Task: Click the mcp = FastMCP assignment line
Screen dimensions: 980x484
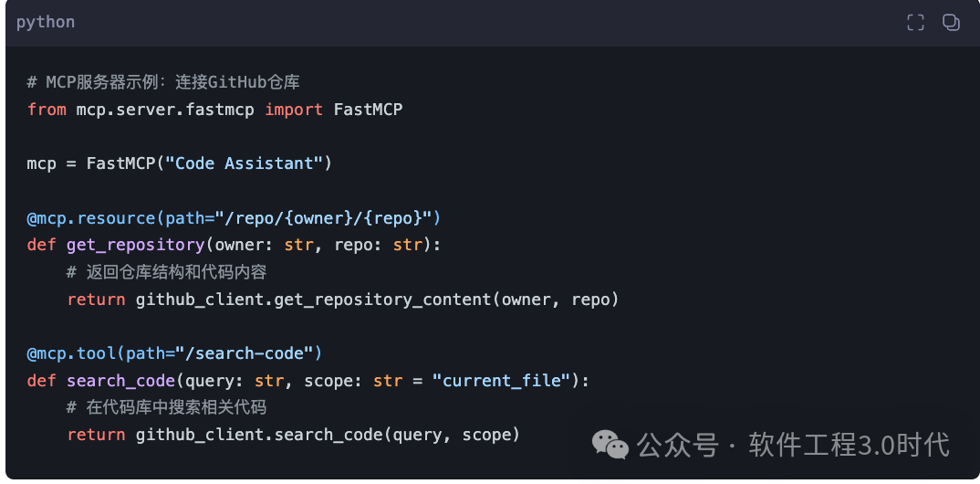Action: (180, 163)
